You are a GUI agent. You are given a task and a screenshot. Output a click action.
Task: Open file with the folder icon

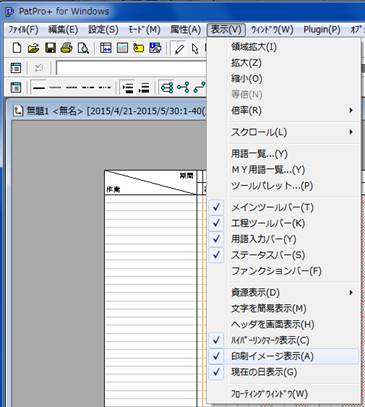(x=33, y=48)
